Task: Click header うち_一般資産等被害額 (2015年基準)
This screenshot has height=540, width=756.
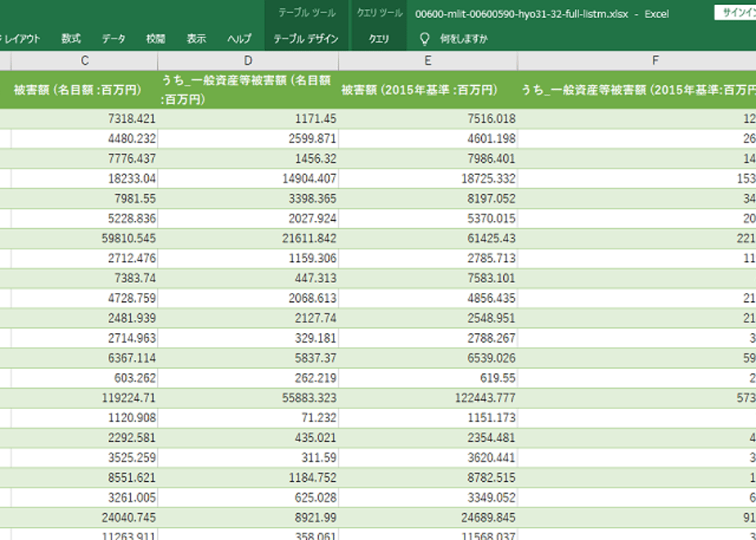Action: (x=637, y=90)
